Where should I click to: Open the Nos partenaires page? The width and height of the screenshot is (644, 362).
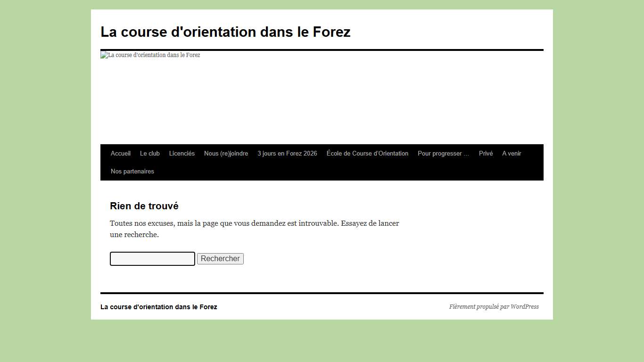[x=132, y=171]
